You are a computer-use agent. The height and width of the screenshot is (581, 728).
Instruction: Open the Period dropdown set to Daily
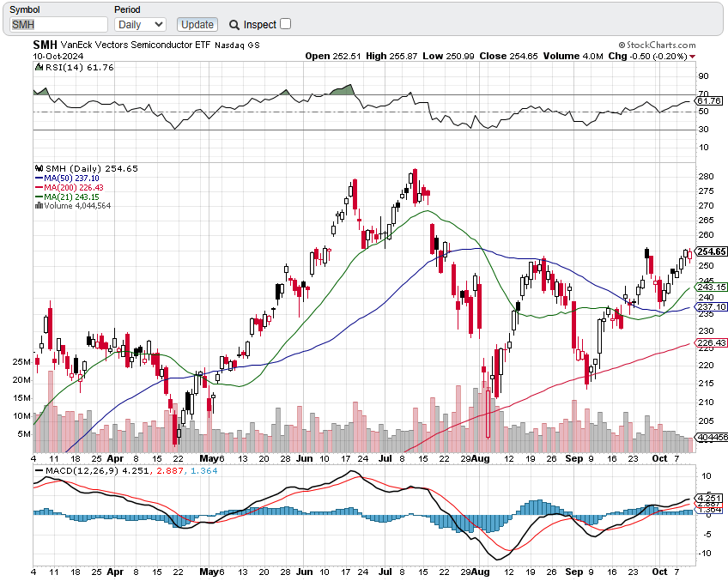coord(140,25)
